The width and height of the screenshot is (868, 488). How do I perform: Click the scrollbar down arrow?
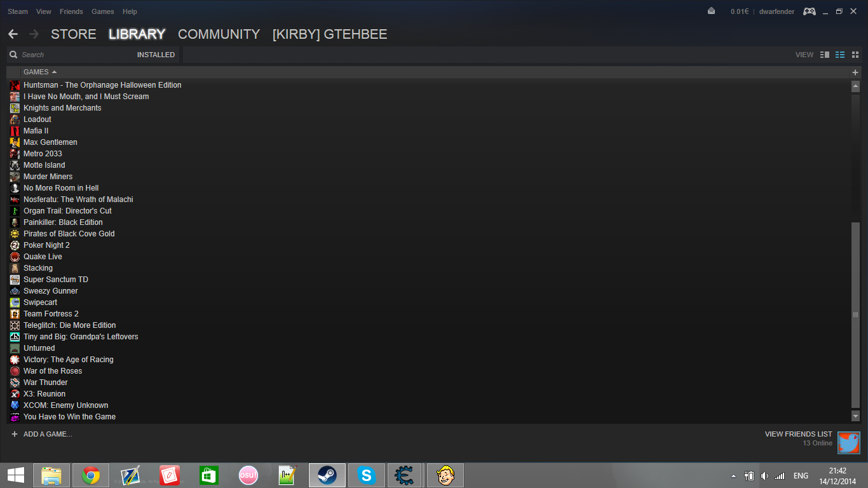coord(855,416)
